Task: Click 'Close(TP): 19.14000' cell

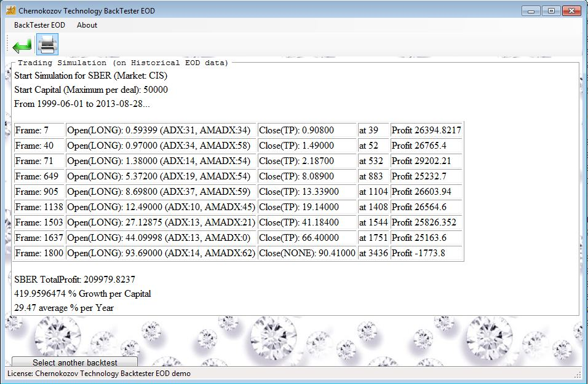Action: [x=307, y=207]
